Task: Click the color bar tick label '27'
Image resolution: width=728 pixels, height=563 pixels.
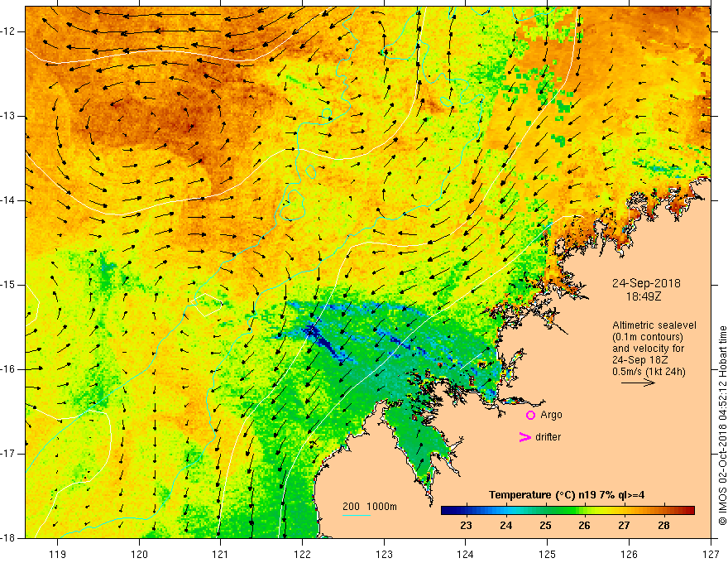Action: click(x=624, y=526)
